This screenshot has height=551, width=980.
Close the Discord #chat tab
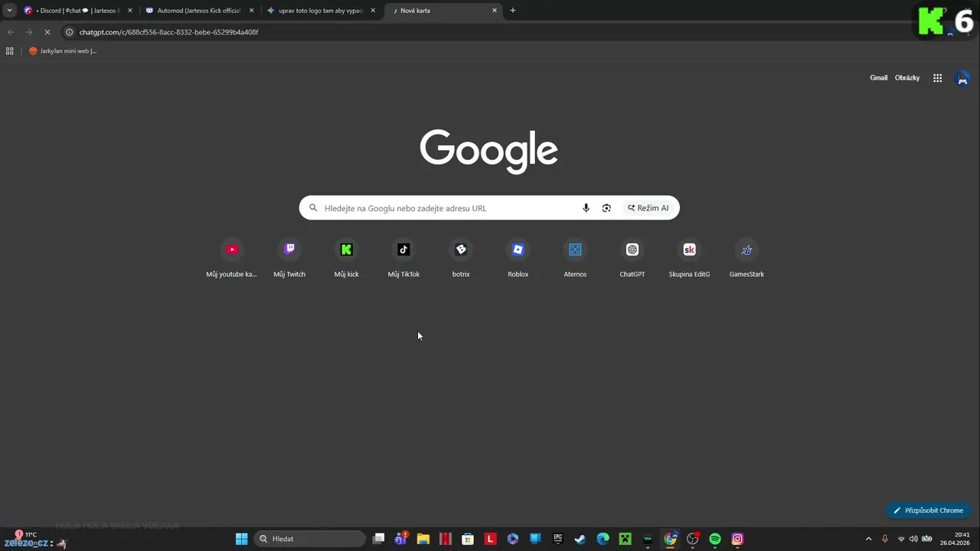tap(129, 11)
